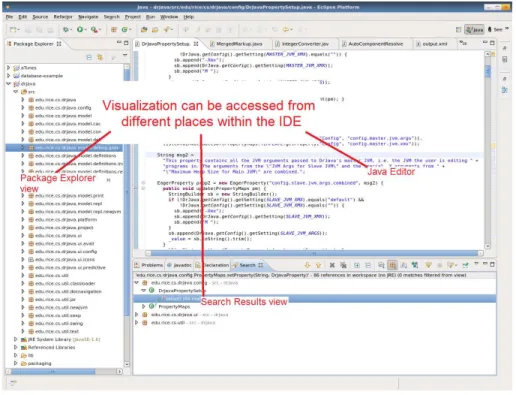516x395 pixels.
Task: Open the Search view menu triangle
Action: point(476,264)
